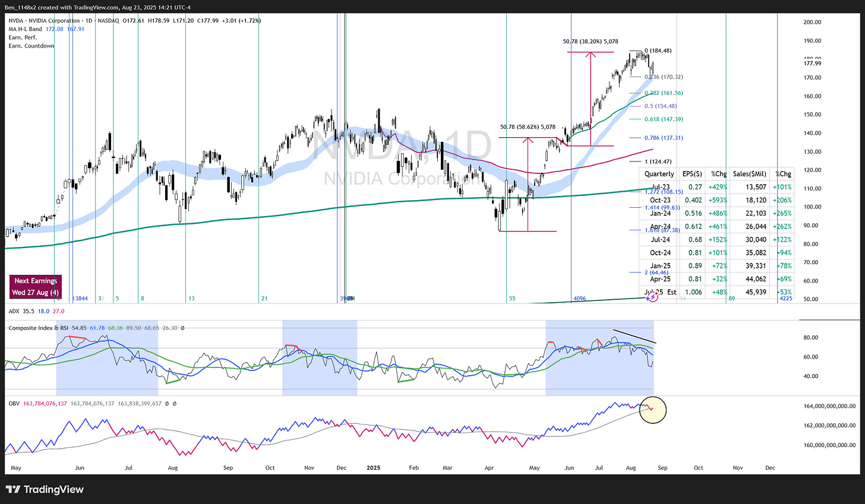865x504 pixels.
Task: Select the Fibonacci level 0 (184.48) label
Action: pos(658,51)
